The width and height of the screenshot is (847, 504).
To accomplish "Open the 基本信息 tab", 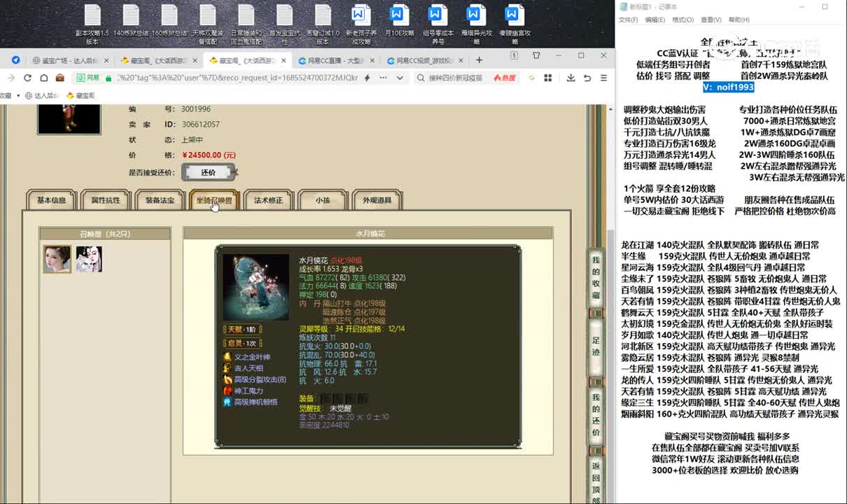I will coord(51,200).
